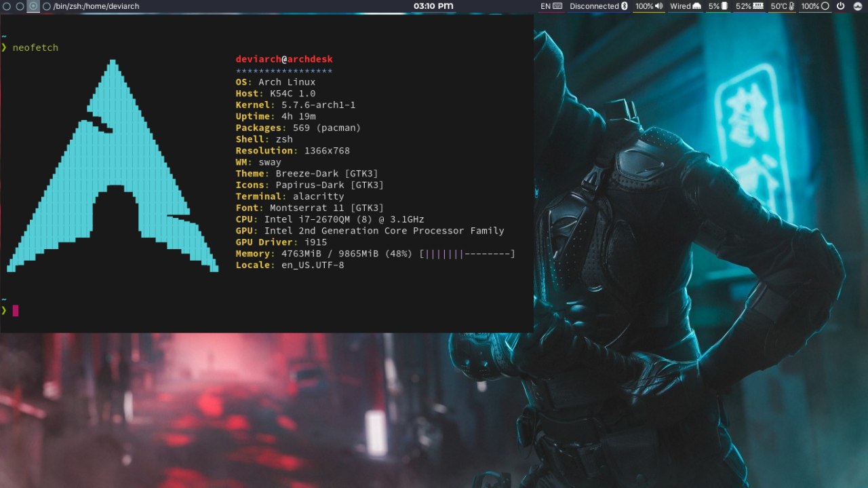This screenshot has height=488, width=868.
Task: Click the Shell: zsh line
Action: tap(264, 139)
